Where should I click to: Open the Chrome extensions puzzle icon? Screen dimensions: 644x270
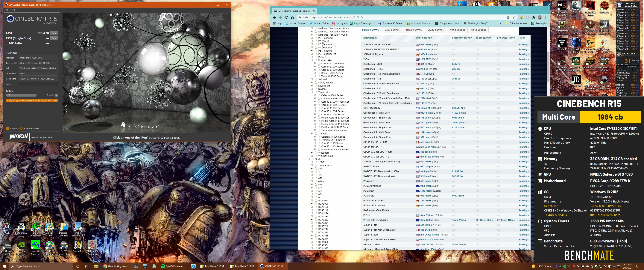[534, 18]
